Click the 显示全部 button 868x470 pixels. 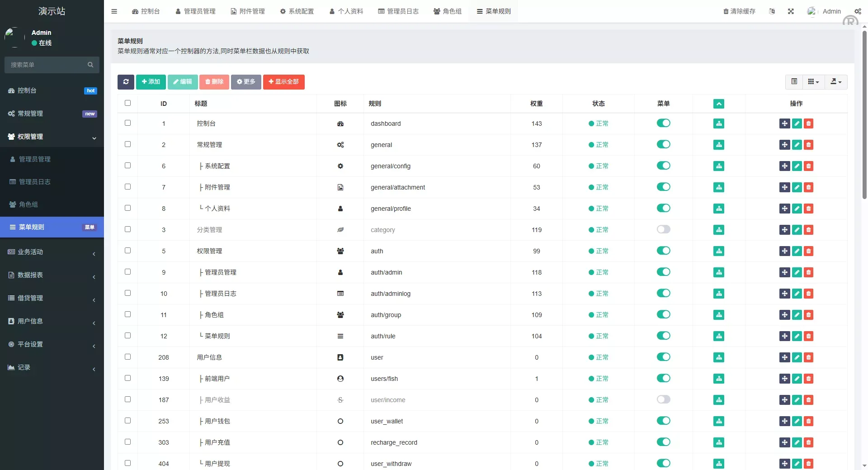(x=283, y=82)
